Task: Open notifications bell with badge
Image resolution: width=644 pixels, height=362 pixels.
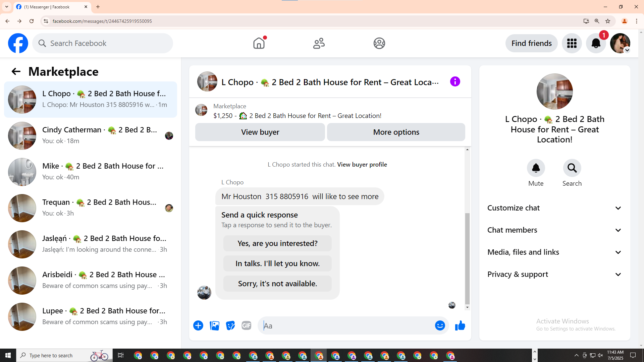Action: 596,43
